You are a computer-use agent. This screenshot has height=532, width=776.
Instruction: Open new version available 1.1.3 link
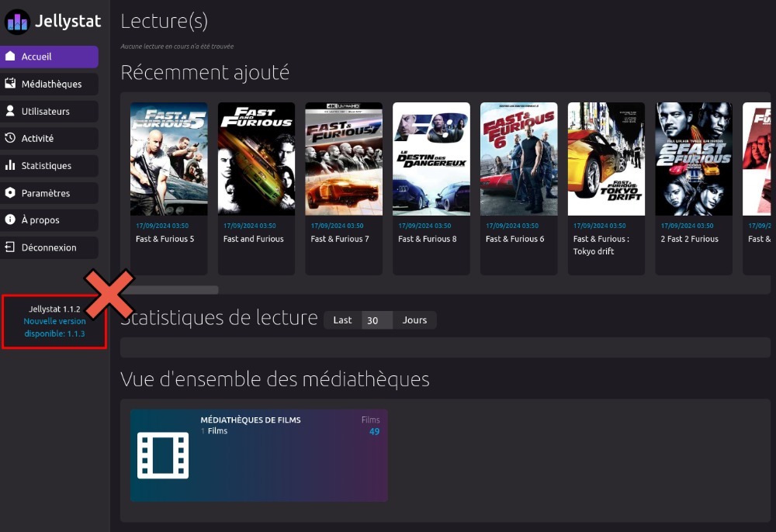click(x=54, y=327)
